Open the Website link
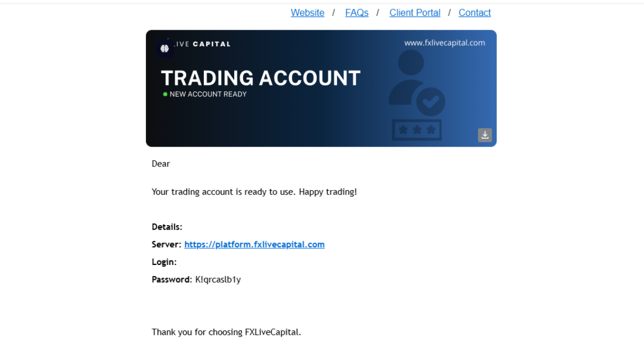 307,13
